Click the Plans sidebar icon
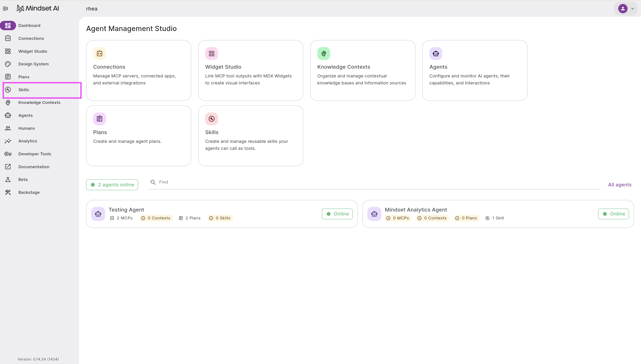 (8, 77)
